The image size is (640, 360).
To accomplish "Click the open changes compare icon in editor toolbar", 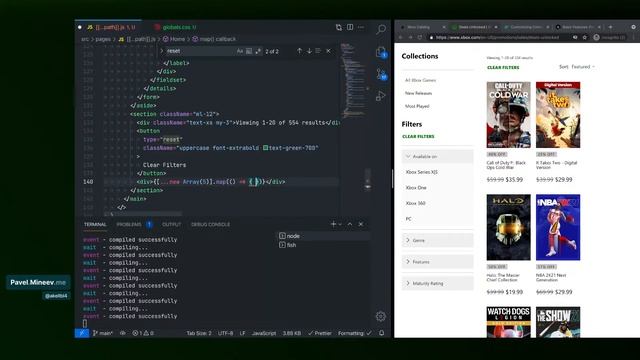I will [339, 27].
